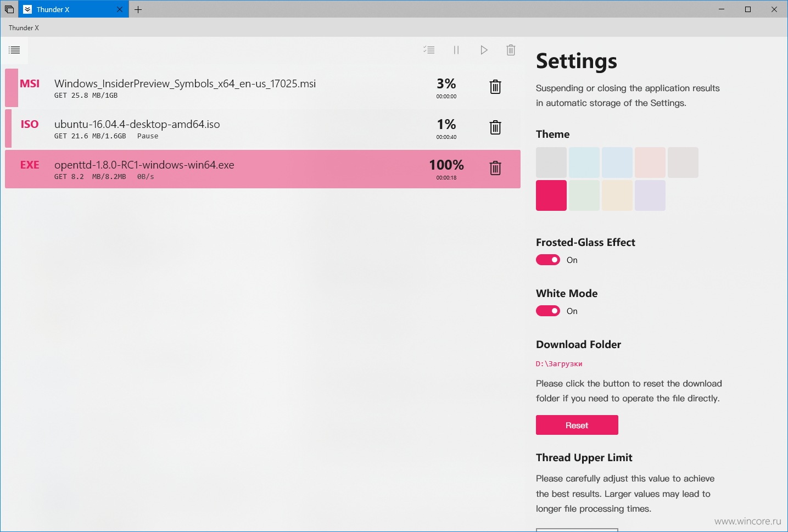Turn off the Frosted-Glass Effect switch
Image resolution: width=788 pixels, height=532 pixels.
coord(548,260)
